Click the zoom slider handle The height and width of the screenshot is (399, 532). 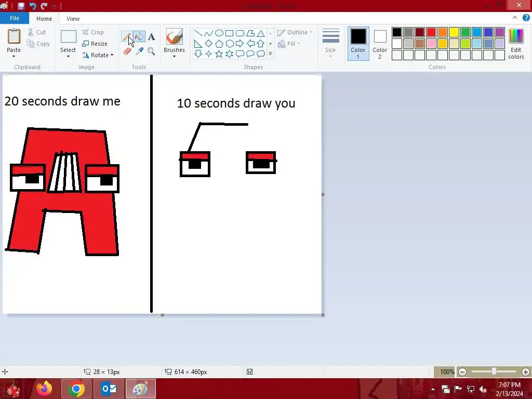point(494,371)
